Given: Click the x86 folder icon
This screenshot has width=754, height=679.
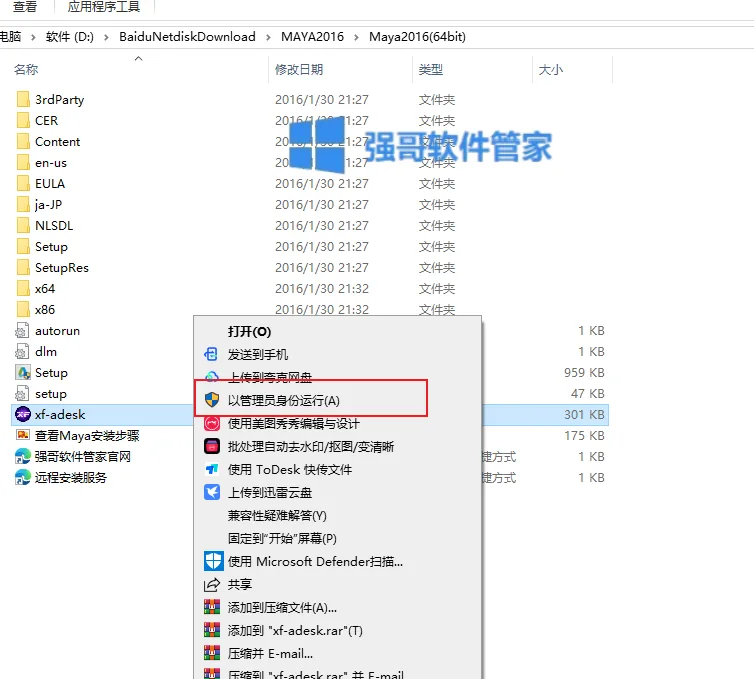Looking at the screenshot, I should [x=23, y=309].
